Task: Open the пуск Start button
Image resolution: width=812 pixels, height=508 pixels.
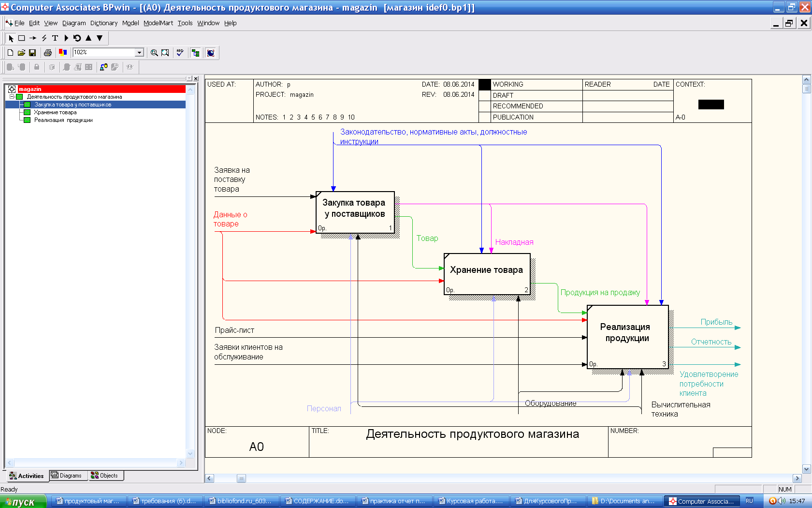Action: 23,501
